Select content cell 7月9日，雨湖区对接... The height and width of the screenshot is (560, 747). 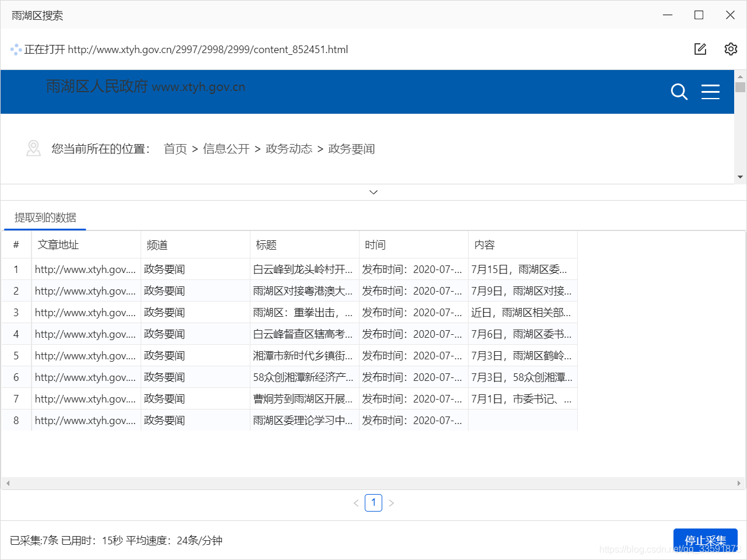(523, 291)
